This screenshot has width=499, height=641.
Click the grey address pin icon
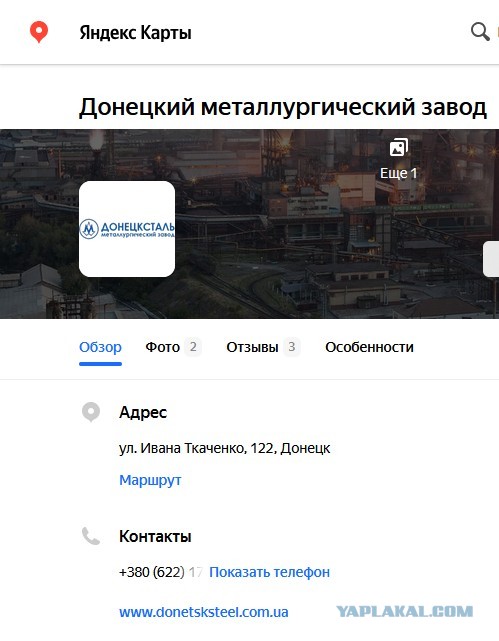(x=91, y=412)
